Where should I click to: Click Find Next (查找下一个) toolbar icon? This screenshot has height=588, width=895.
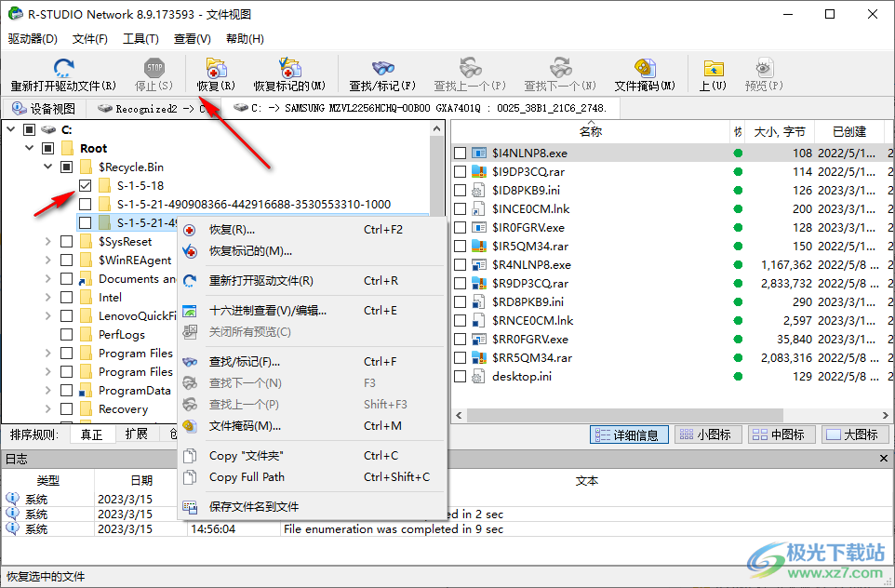tap(560, 68)
